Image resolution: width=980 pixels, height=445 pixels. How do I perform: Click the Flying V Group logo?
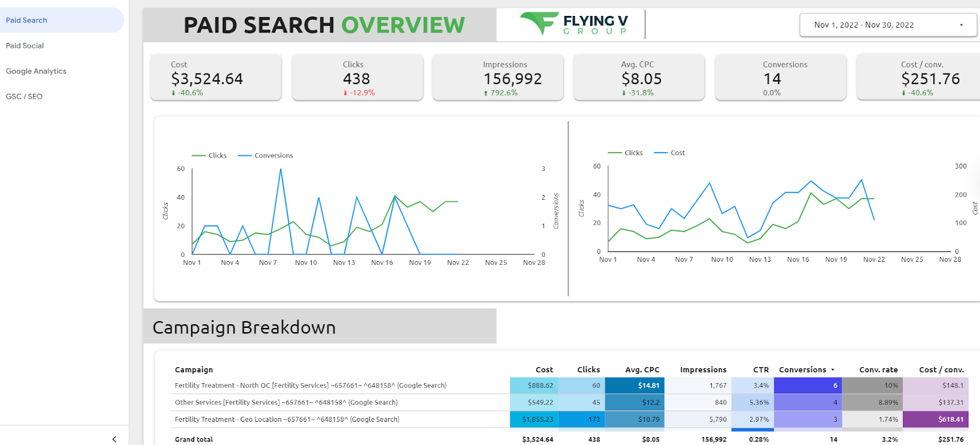point(574,24)
